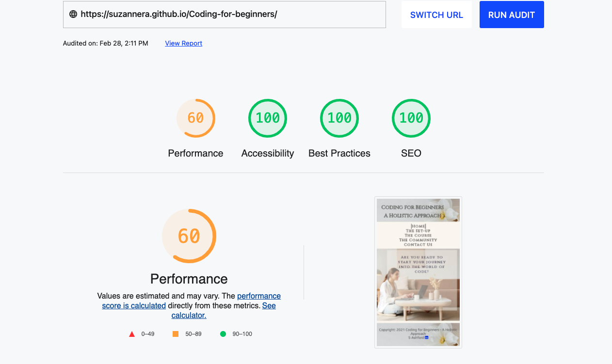This screenshot has height=364, width=612.
Task: Select the Accessibility gauge showing 100
Action: 267,118
